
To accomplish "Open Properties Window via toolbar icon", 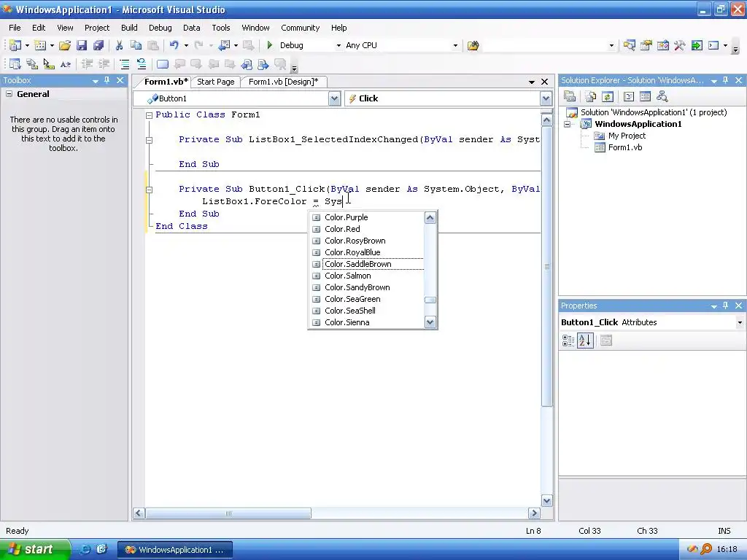I will point(646,45).
